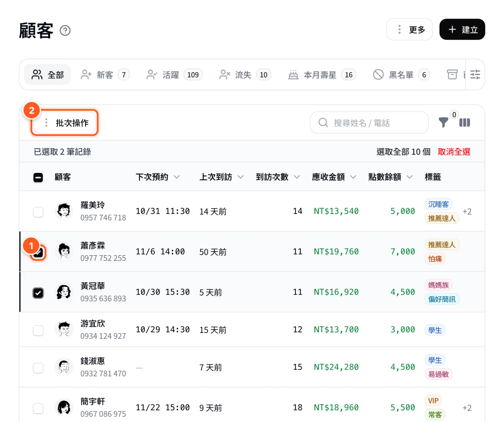Screen dimensions: 504x422
Task: Sort by 應收金額 column
Action: 334,177
